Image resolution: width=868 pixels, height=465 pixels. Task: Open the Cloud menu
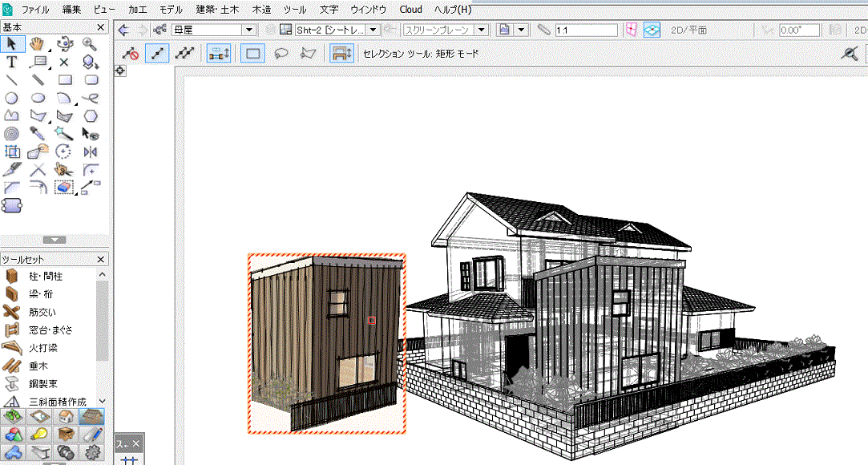410,10
